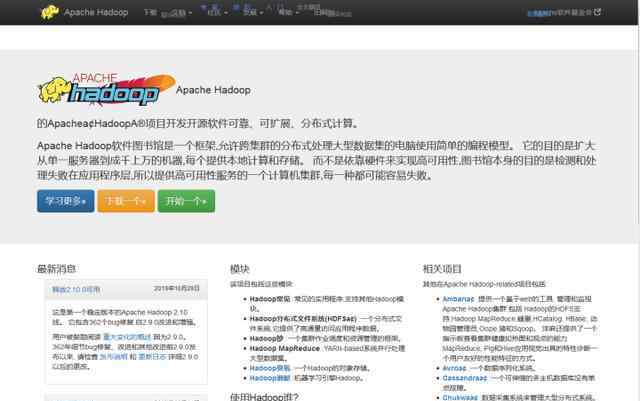640x401 pixels.
Task: Open the blue Hadoop object store module link
Action: [x=270, y=368]
